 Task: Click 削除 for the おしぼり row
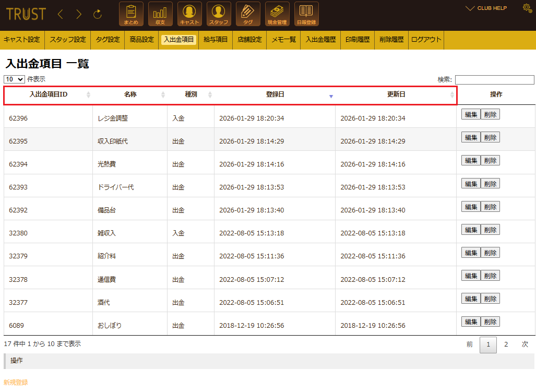(490, 322)
